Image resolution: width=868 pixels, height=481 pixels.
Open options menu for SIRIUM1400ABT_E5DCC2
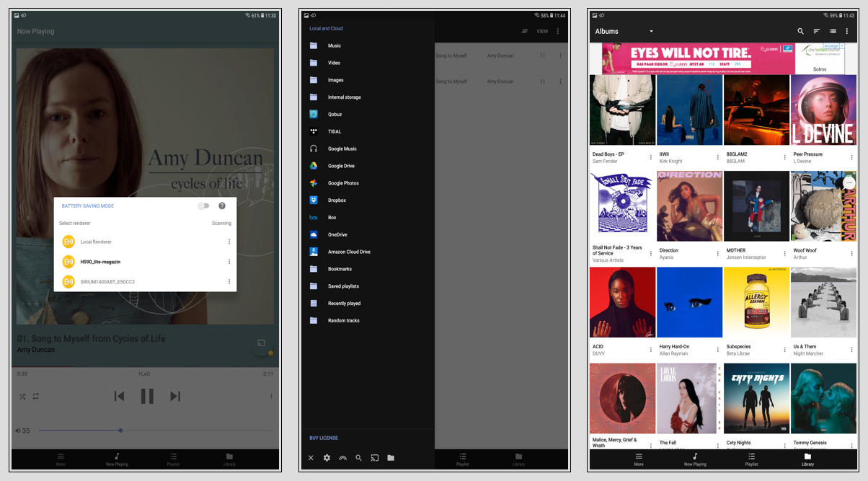point(229,282)
